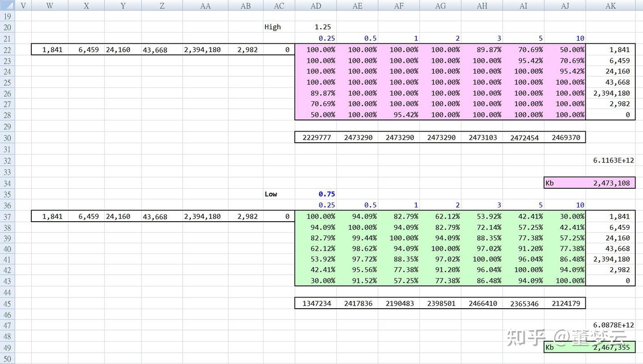Select the cell containing 1.25

[316, 27]
